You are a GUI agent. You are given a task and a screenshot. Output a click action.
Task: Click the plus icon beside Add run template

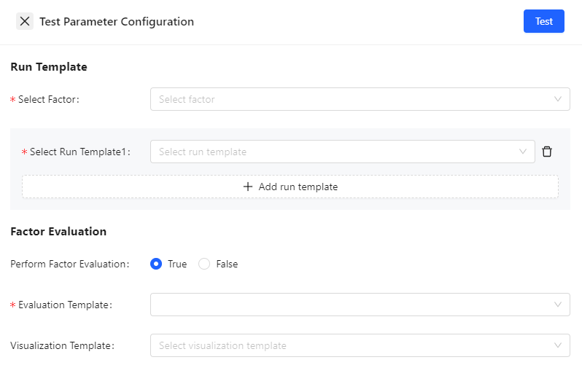(248, 187)
